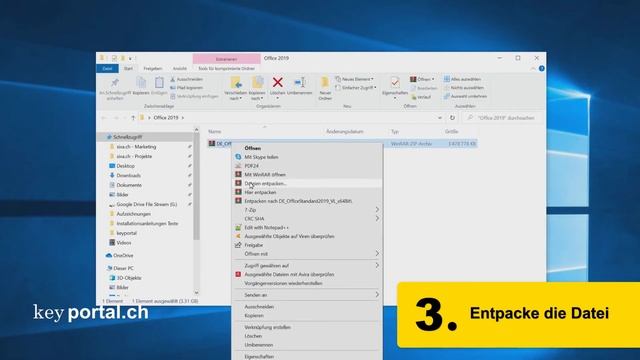Viewport: 640px width, 360px height.
Task: Switch to the Ansicht ribbon tab
Action: coord(180,69)
